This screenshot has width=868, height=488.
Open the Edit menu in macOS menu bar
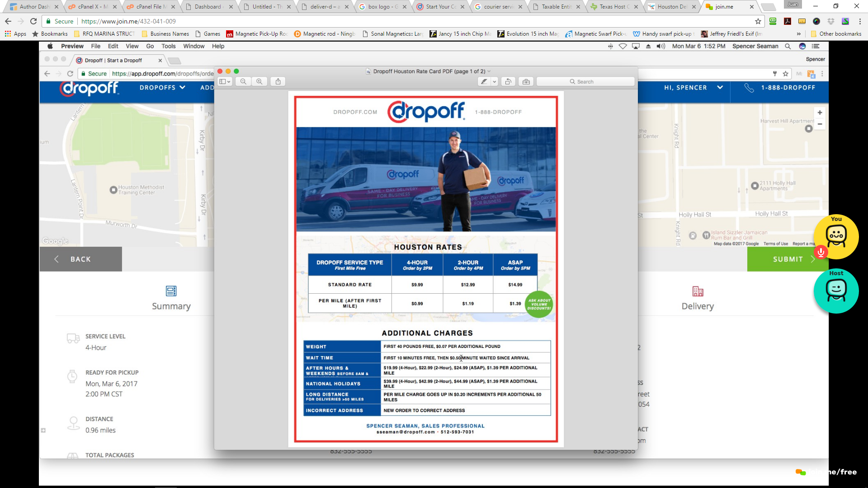tap(113, 46)
